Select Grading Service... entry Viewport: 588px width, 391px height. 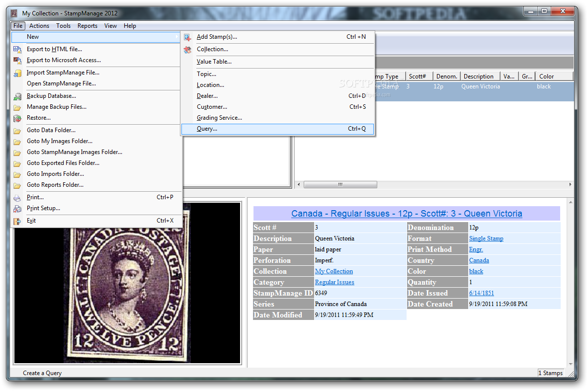coord(278,117)
